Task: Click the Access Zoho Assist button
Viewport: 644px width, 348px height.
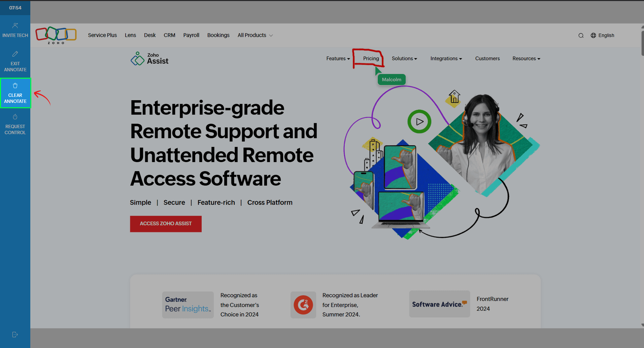Action: 166,224
